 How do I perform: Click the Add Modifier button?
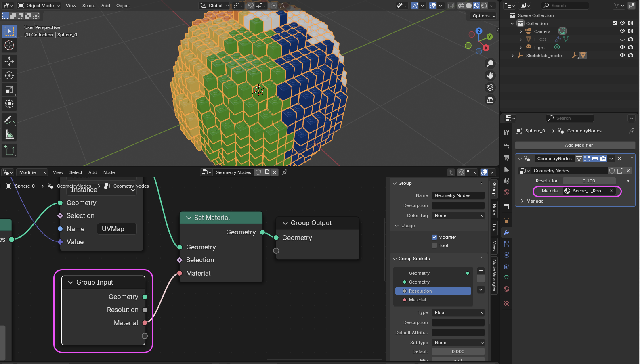click(x=578, y=145)
